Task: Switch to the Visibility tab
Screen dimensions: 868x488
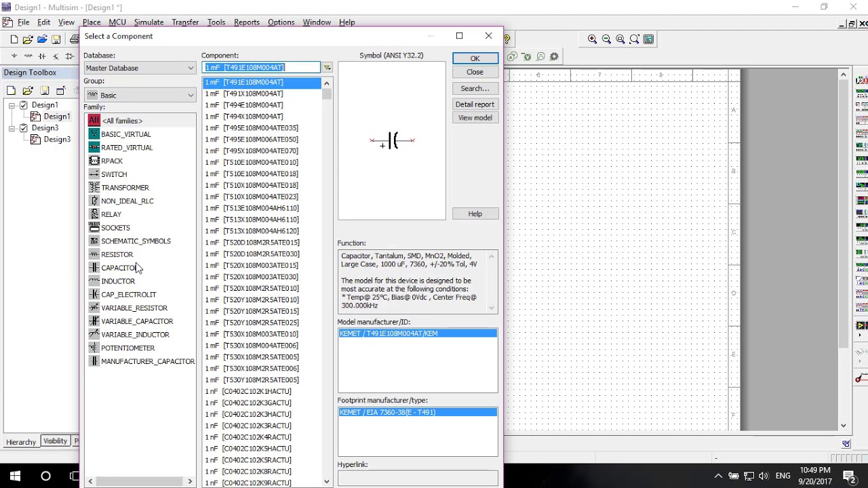Action: pos(55,441)
